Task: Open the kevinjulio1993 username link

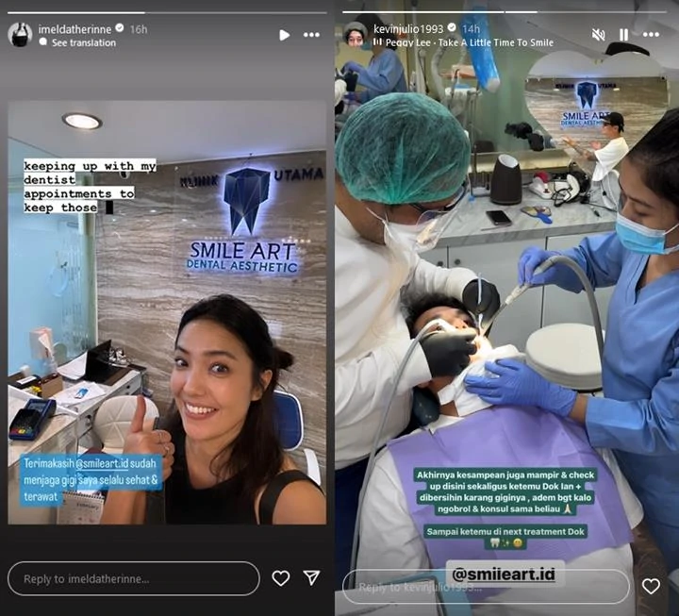Action: (408, 29)
